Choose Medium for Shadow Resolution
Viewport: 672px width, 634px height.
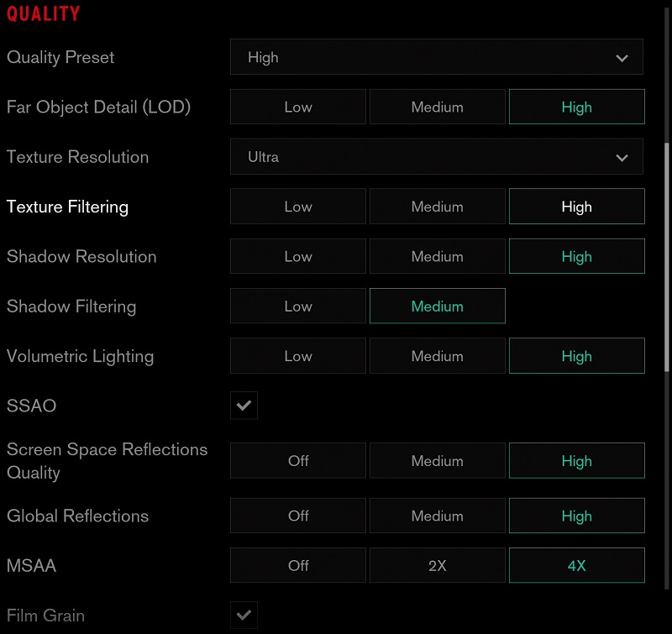pos(437,256)
